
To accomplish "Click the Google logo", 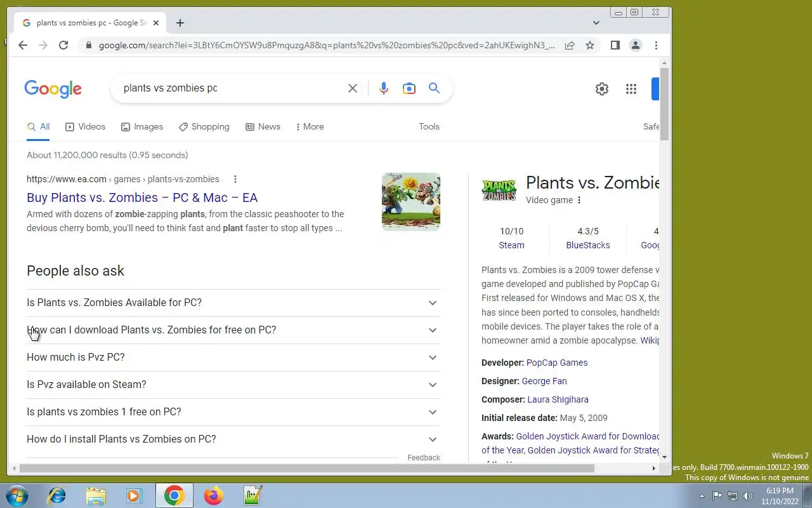I will [53, 89].
